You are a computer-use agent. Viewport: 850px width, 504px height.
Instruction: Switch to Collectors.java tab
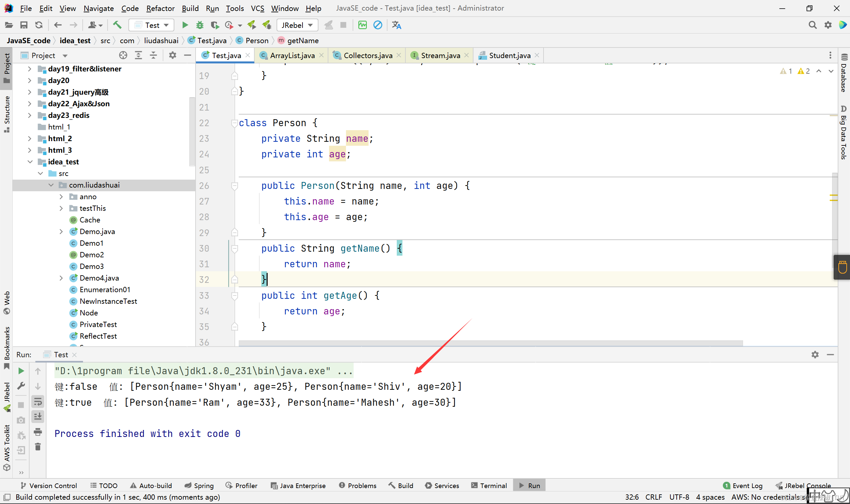pos(368,55)
